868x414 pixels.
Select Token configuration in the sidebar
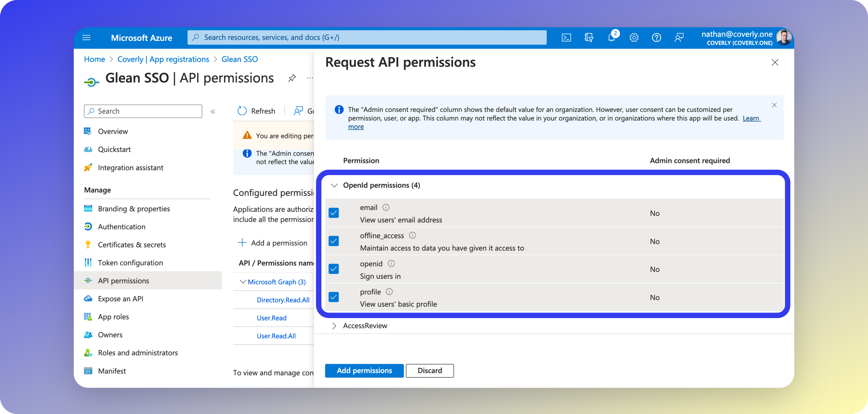(130, 262)
